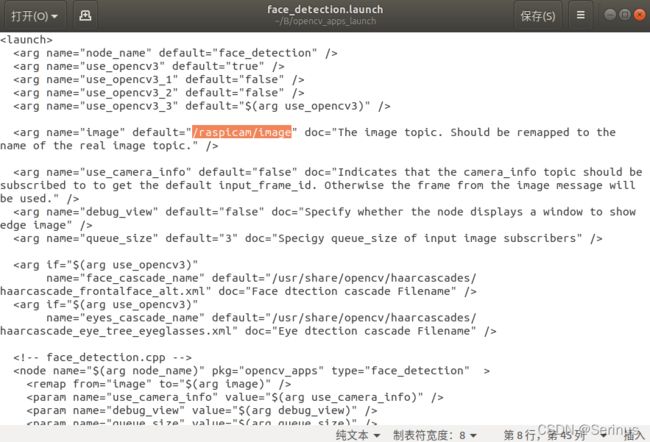
Task: Click "$(arg use_opencv3)" default of use_opencv3_3
Action: (x=305, y=106)
